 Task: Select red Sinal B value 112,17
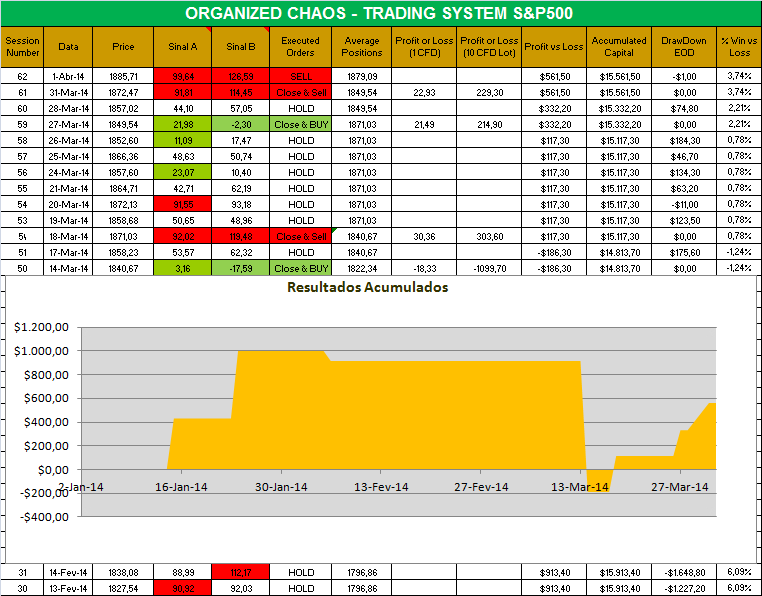coord(241,573)
